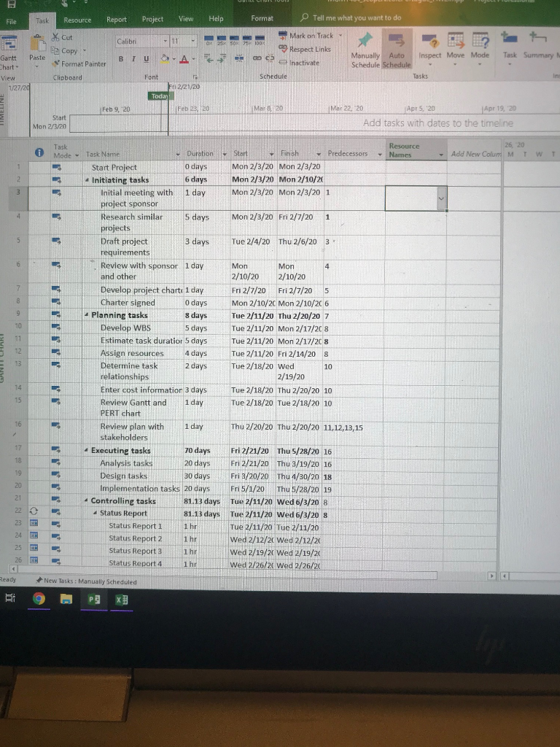Link the selected tasks
560x747 pixels.
point(257,58)
